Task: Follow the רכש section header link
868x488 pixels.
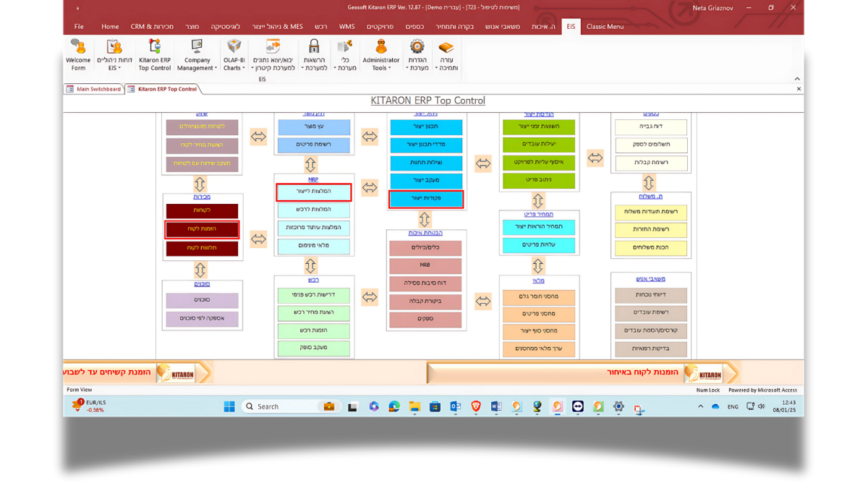Action: coord(313,280)
